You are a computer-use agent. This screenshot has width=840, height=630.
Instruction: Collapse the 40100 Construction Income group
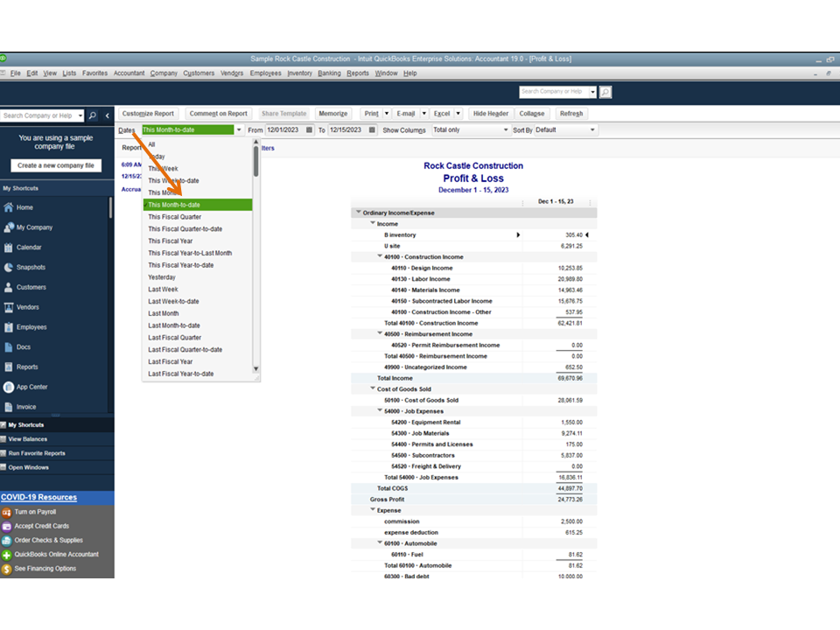coord(380,256)
